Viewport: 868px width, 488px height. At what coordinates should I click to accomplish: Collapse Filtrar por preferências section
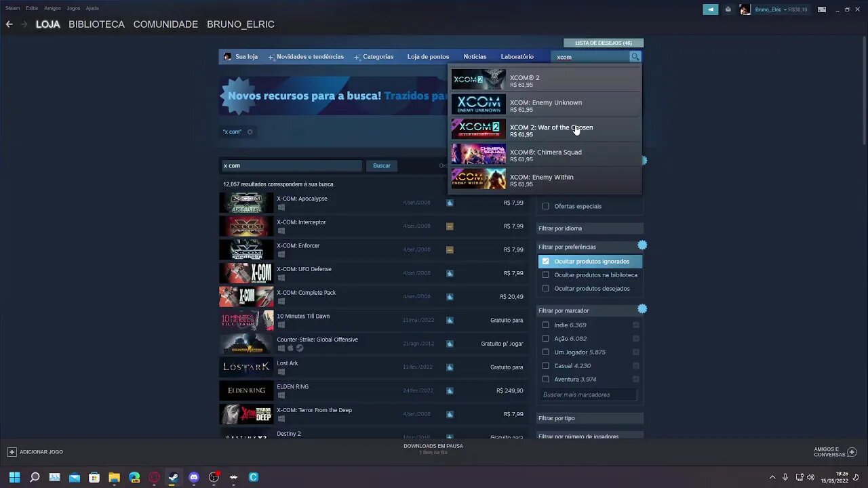click(x=590, y=247)
